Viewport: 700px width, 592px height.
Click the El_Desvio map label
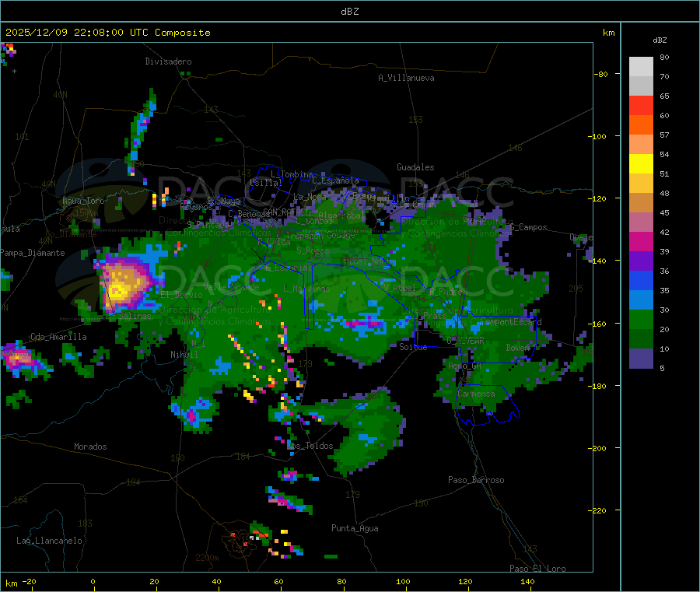[x=182, y=295]
